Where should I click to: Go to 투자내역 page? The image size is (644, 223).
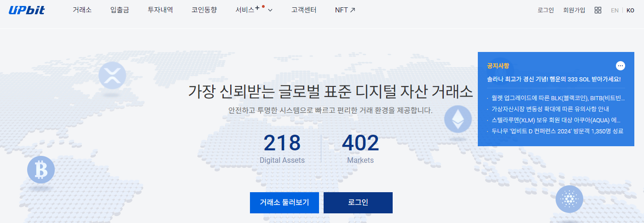[160, 10]
